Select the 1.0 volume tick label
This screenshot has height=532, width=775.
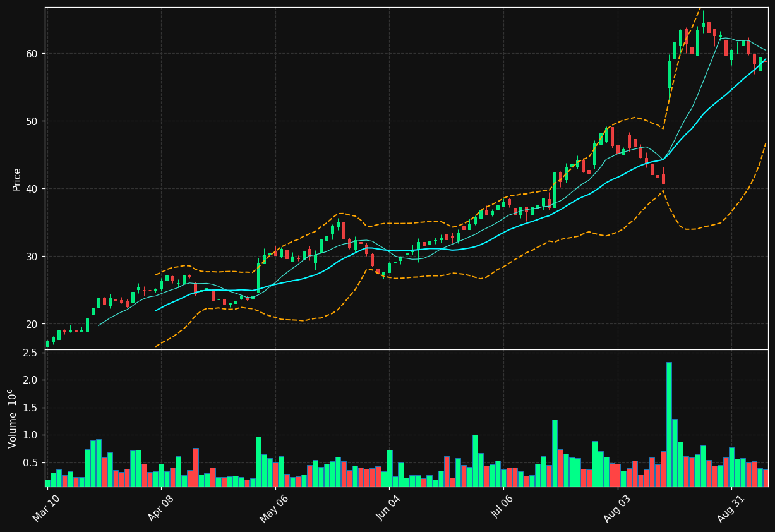[x=30, y=435]
